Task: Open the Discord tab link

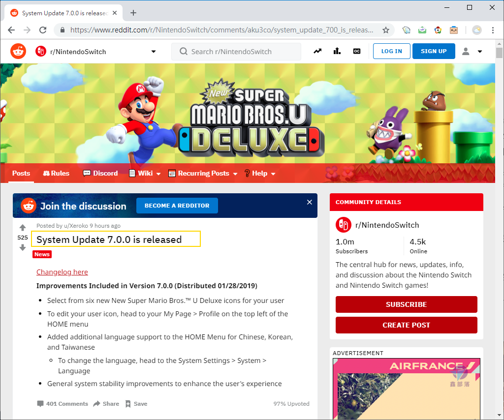Action: (100, 174)
